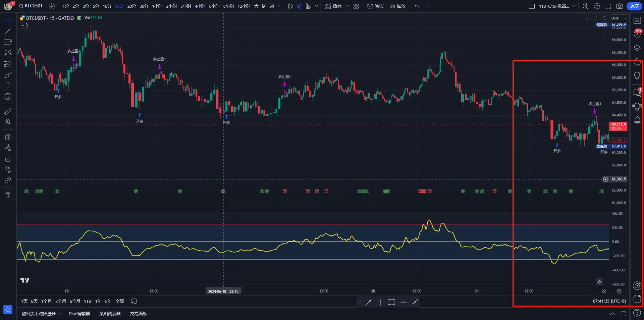Viewport: 644px width, 320px height.
Task: Toggle hide all drawings eye icon
Action: [8, 169]
